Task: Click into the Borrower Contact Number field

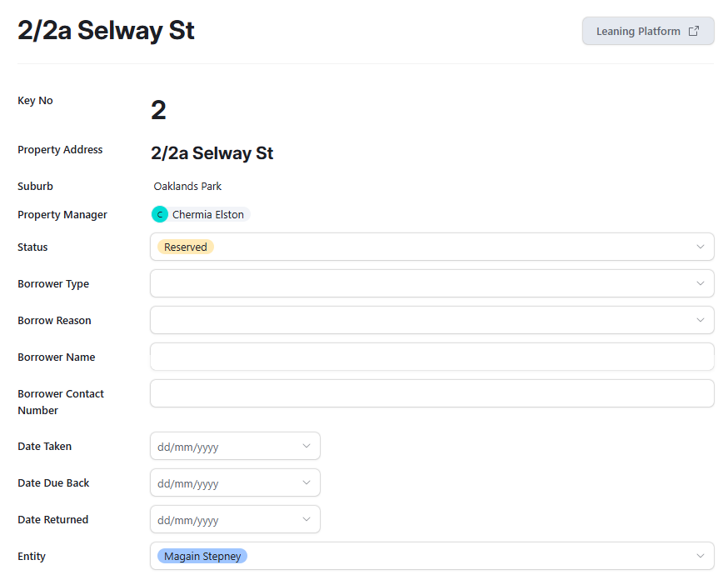Action: point(431,393)
